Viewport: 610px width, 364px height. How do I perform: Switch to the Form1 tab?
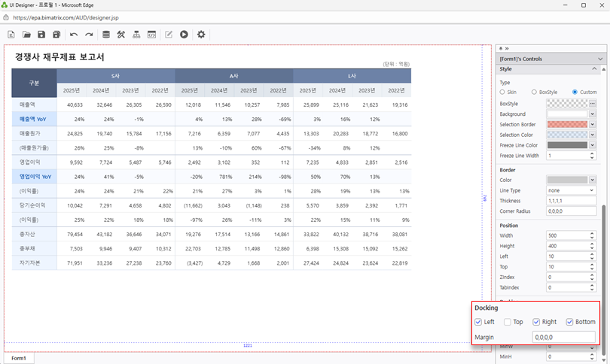[19, 358]
